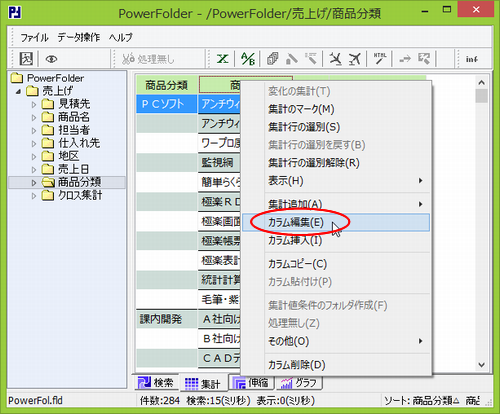Image resolution: width=500 pixels, height=414 pixels.
Task: Collapse the 売上げ folder expander arrow
Action: point(18,91)
